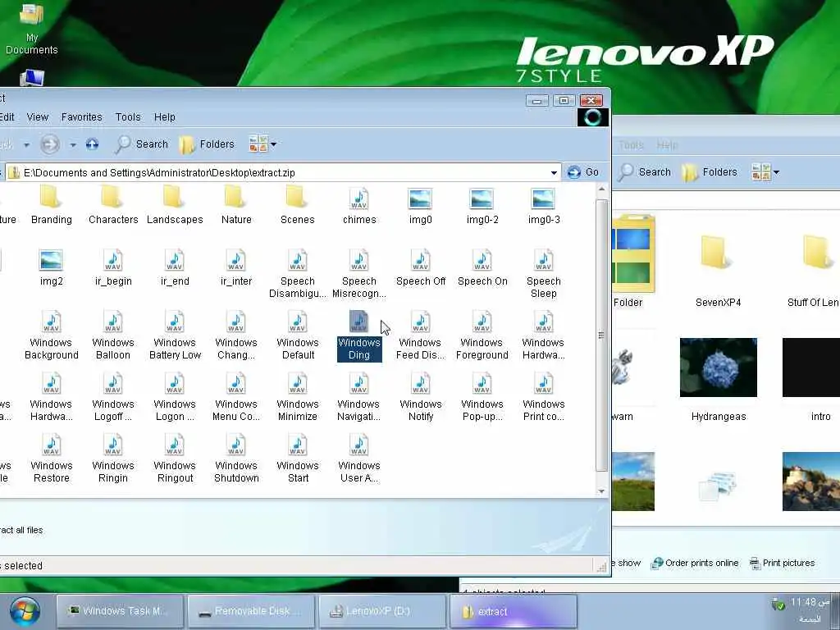Select the Windows Ringout sound file

175,458
